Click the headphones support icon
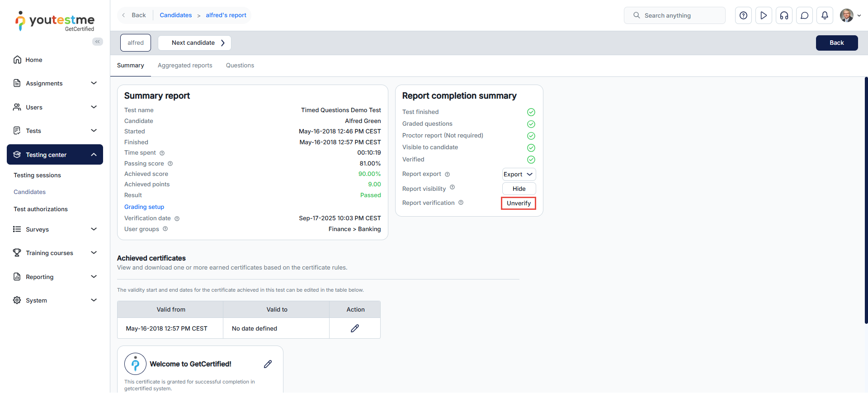This screenshot has width=868, height=393. coord(784,15)
